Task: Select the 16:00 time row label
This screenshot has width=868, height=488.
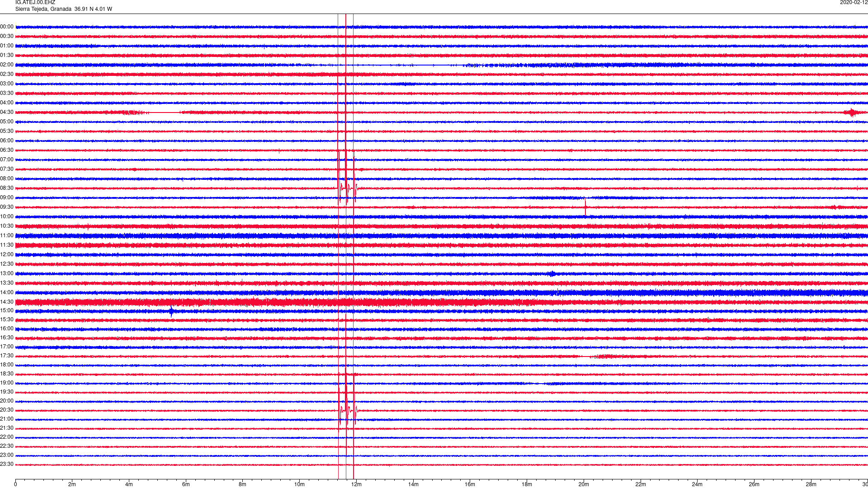Action: pyautogui.click(x=7, y=328)
